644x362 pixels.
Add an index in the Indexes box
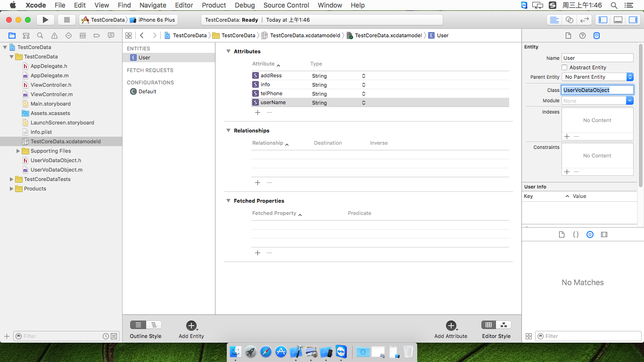click(567, 136)
